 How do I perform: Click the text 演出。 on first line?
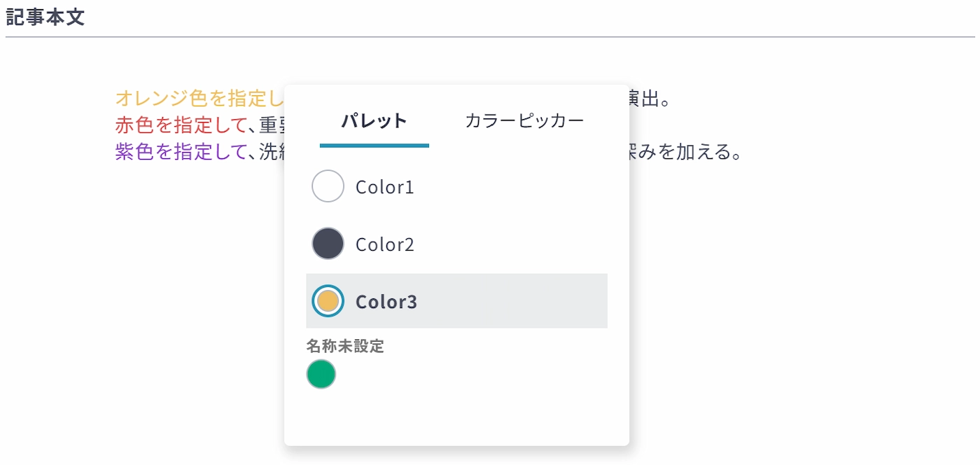(647, 98)
